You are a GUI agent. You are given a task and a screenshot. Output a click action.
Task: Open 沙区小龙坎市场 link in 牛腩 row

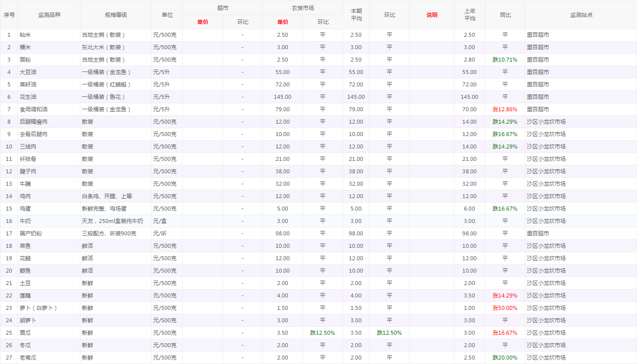[x=546, y=184]
